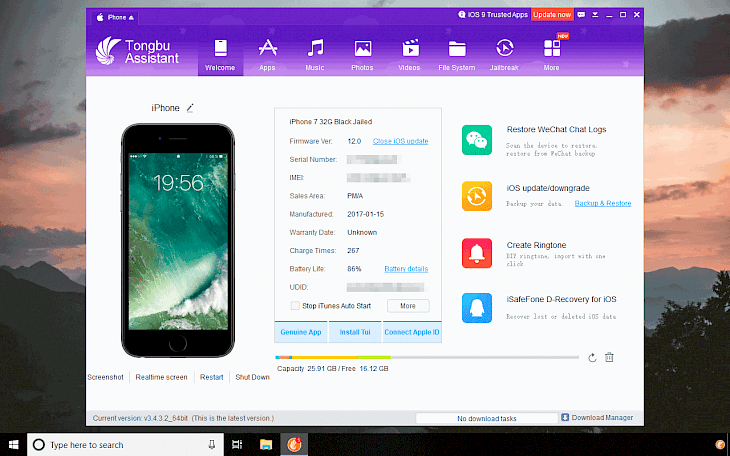
Task: Switch to the Welcome tab
Action: tap(220, 54)
